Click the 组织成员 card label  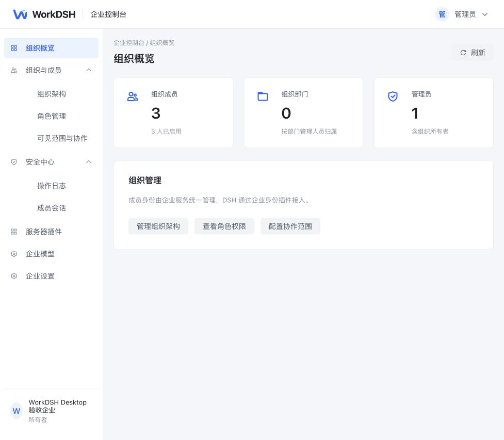pyautogui.click(x=164, y=94)
